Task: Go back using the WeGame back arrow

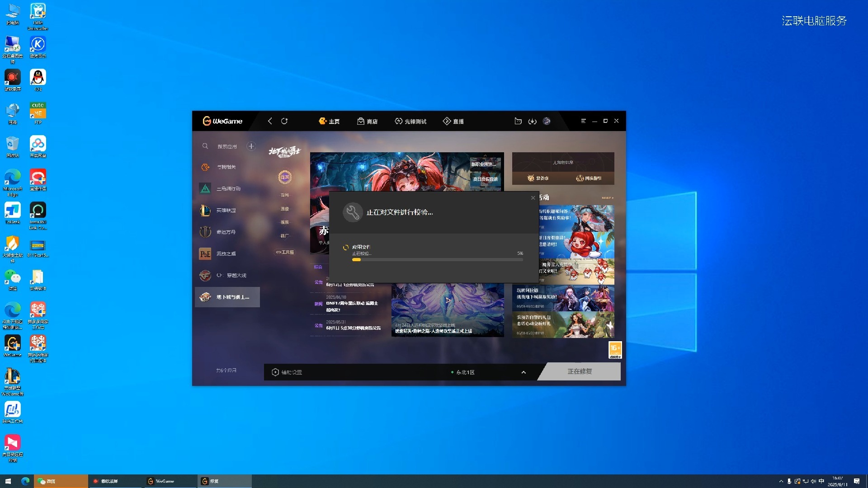Action: coord(270,121)
